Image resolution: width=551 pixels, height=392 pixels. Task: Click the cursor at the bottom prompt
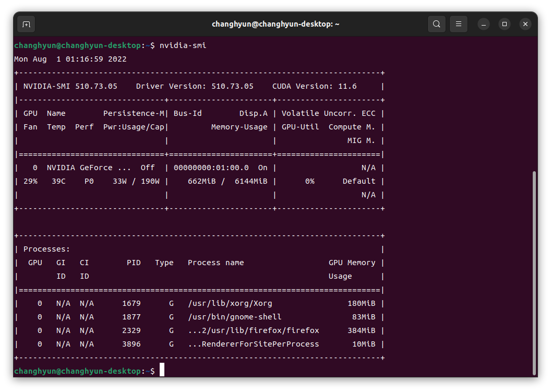[162, 370]
